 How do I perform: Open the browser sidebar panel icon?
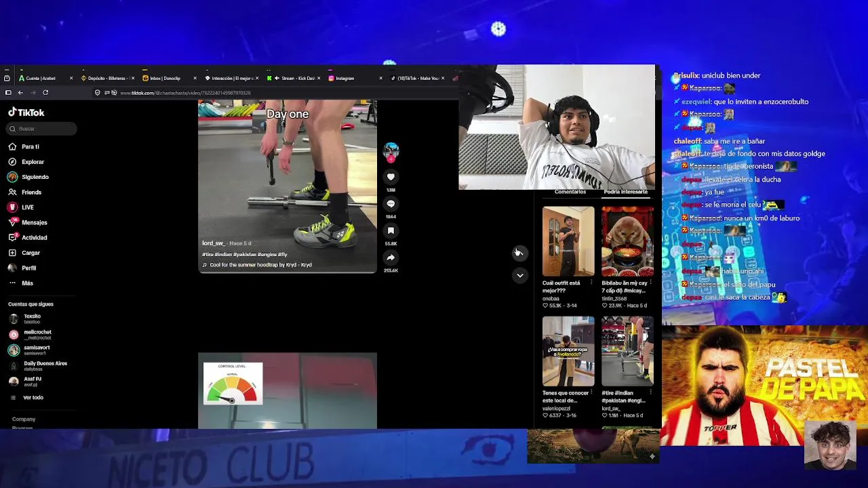8,93
